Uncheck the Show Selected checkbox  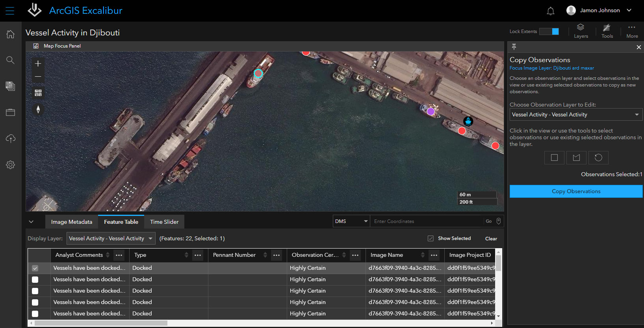[x=431, y=238]
